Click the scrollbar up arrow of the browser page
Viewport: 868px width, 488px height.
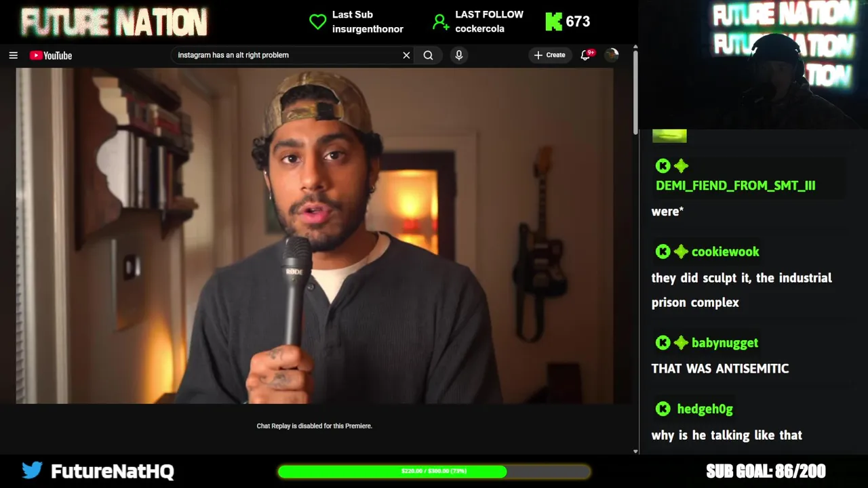coord(635,47)
